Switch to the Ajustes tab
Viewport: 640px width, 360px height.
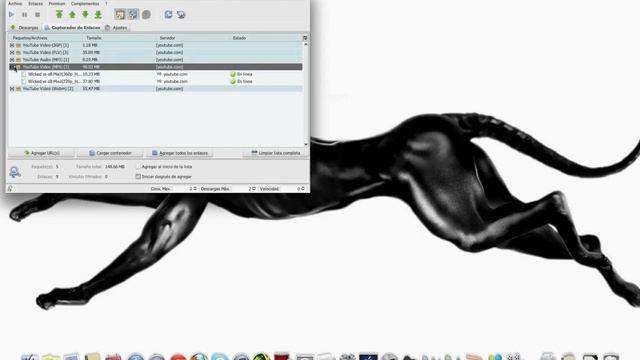point(116,28)
